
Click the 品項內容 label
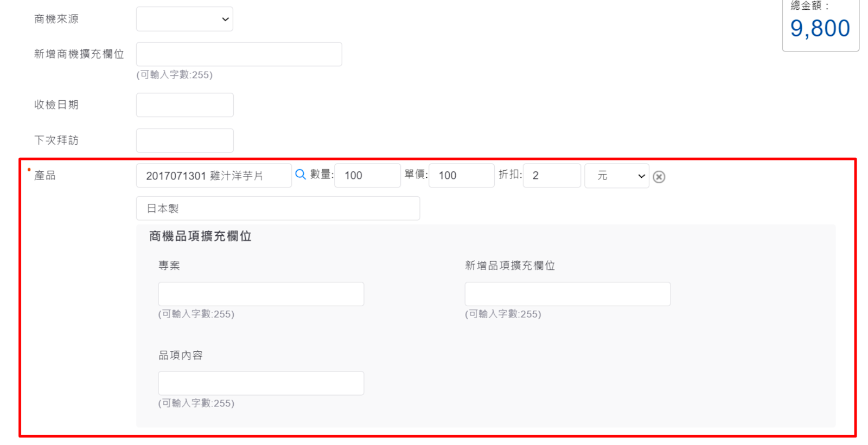[181, 356]
